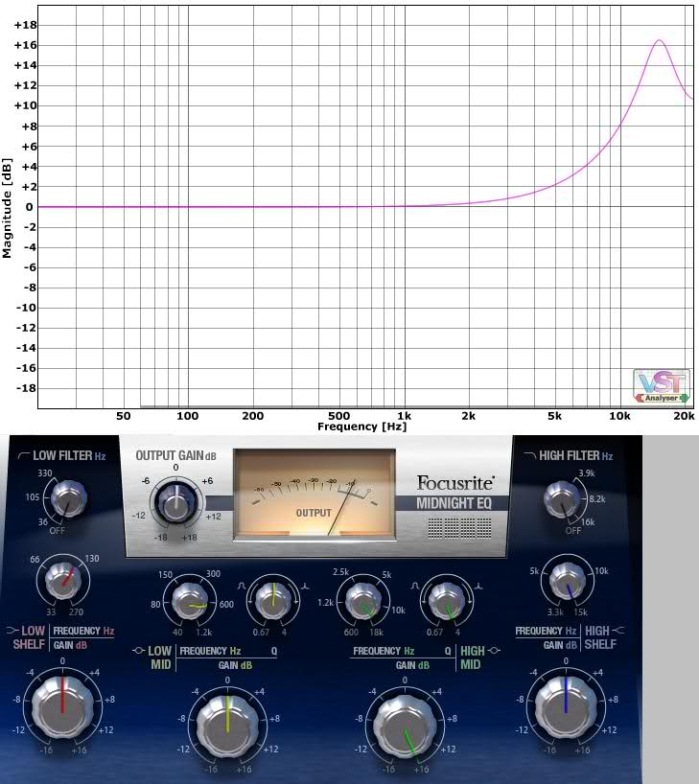Click the High Mid bell symbol

[494, 651]
